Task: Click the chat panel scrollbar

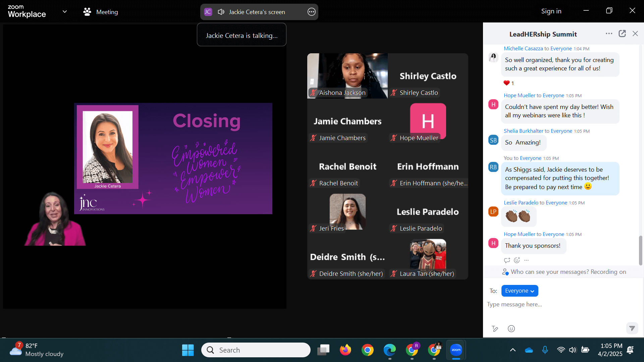Action: point(640,250)
